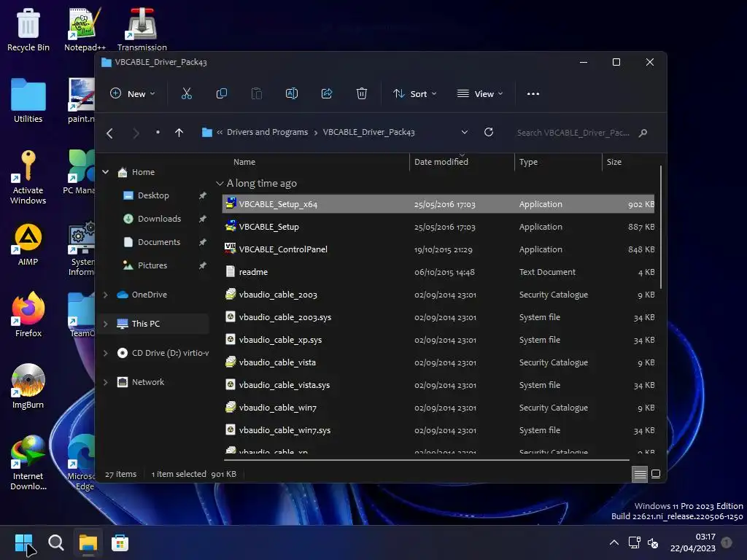Select vbaudio_cable_2003.sys file
Viewport: 747px width, 560px height.
(x=438, y=317)
